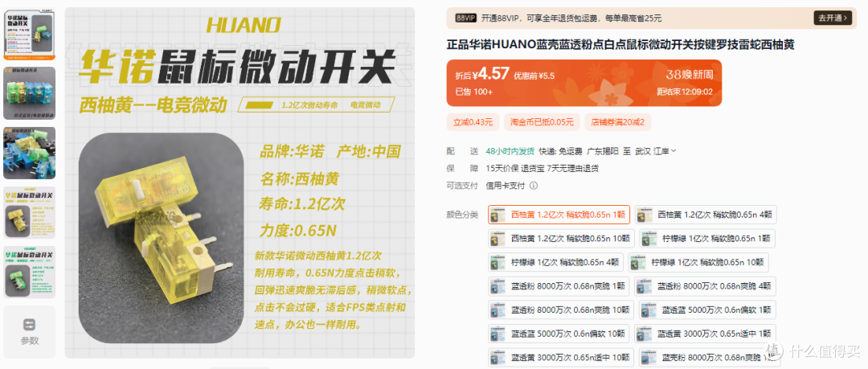Select 蓝透黄 3000万次 0.65n适中 1颗
Image resolution: width=868 pixels, height=369 pixels.
tap(706, 334)
